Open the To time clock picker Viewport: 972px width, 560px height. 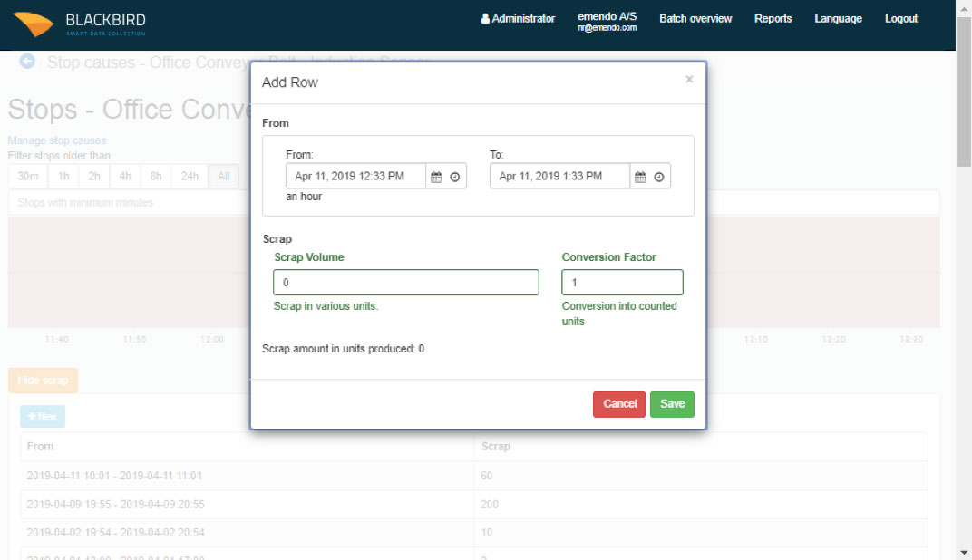[659, 177]
